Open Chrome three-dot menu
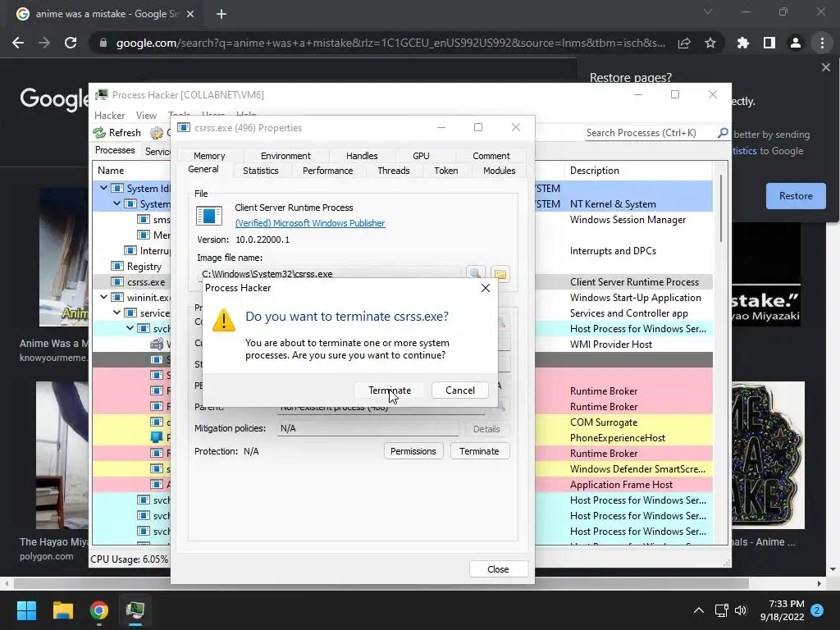The width and height of the screenshot is (840, 630). pyautogui.click(x=822, y=43)
